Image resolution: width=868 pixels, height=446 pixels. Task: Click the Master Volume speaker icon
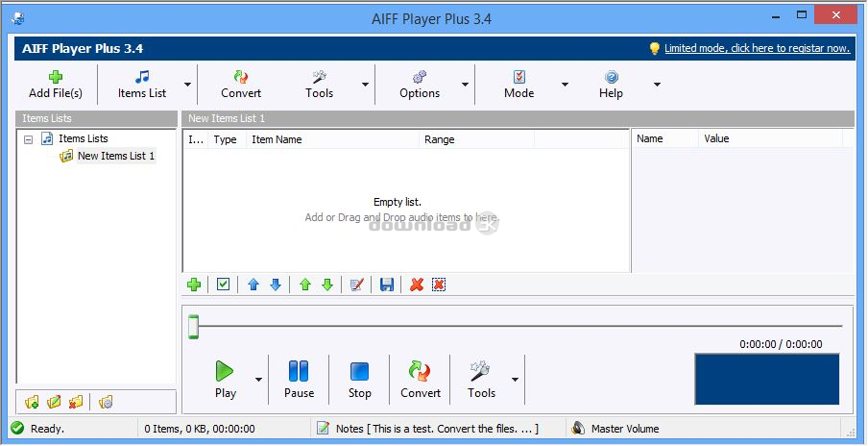click(578, 429)
